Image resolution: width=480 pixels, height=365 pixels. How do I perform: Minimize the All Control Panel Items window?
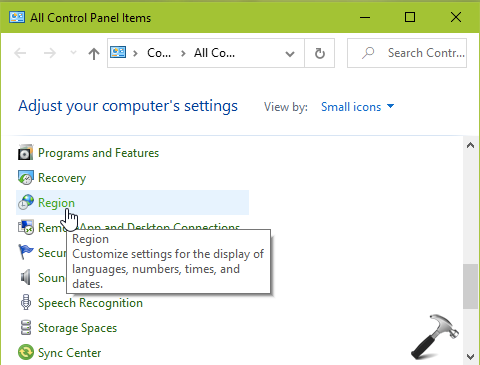(365, 17)
